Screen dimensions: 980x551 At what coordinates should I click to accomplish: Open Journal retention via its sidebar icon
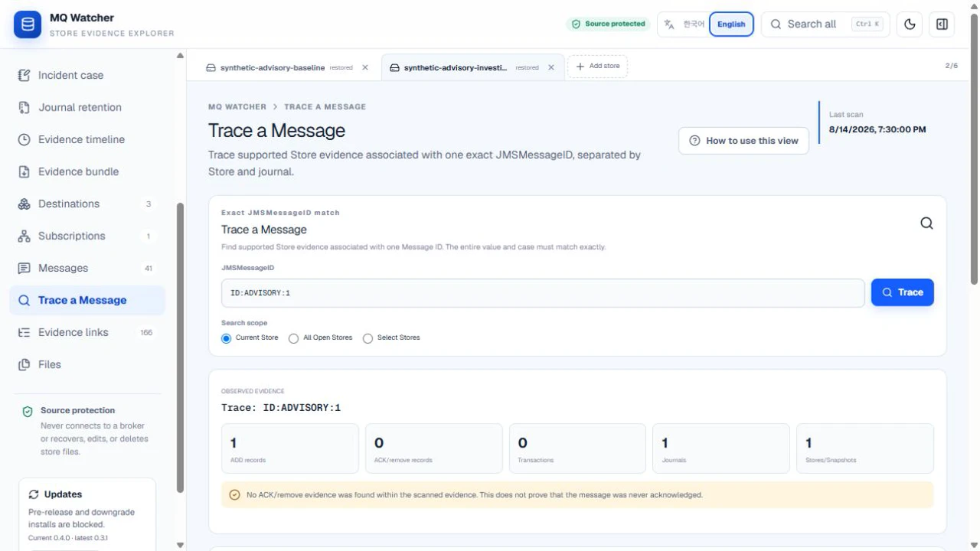(24, 107)
